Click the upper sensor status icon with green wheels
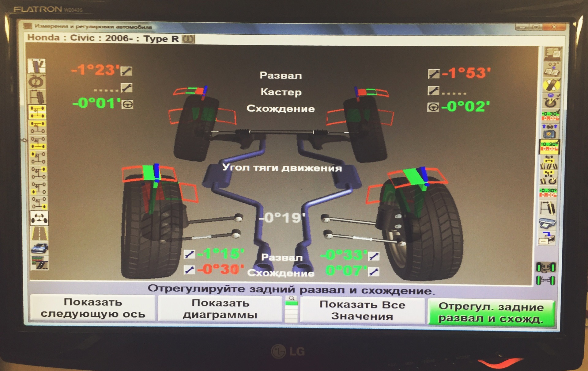 click(x=546, y=268)
